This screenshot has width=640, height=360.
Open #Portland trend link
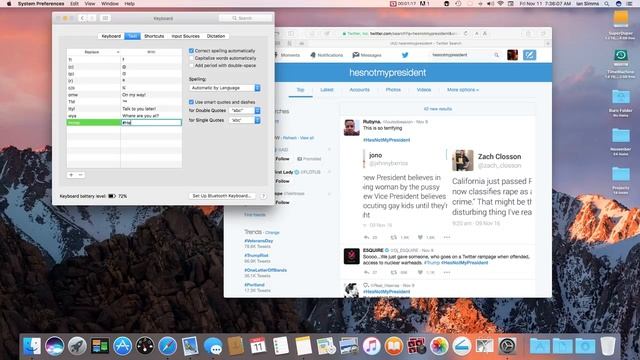tap(254, 285)
